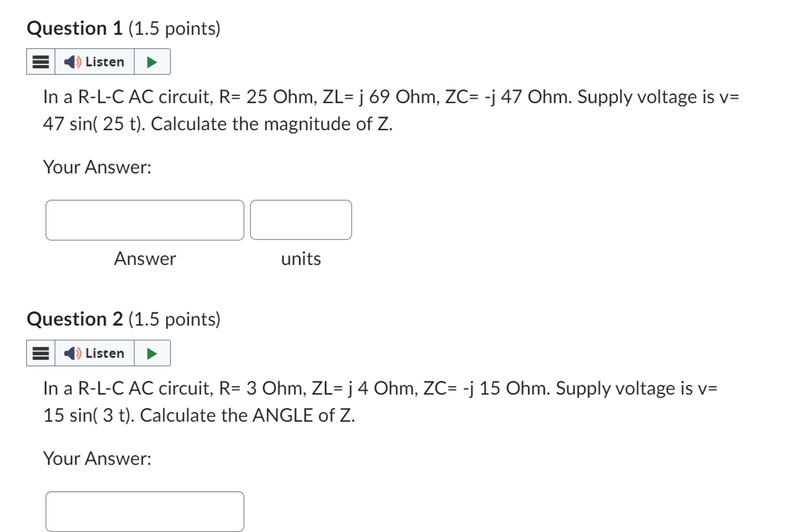Image resolution: width=787 pixels, height=532 pixels.
Task: Click the speaker icon in Question 1's Listen toolbar
Action: coord(73,61)
